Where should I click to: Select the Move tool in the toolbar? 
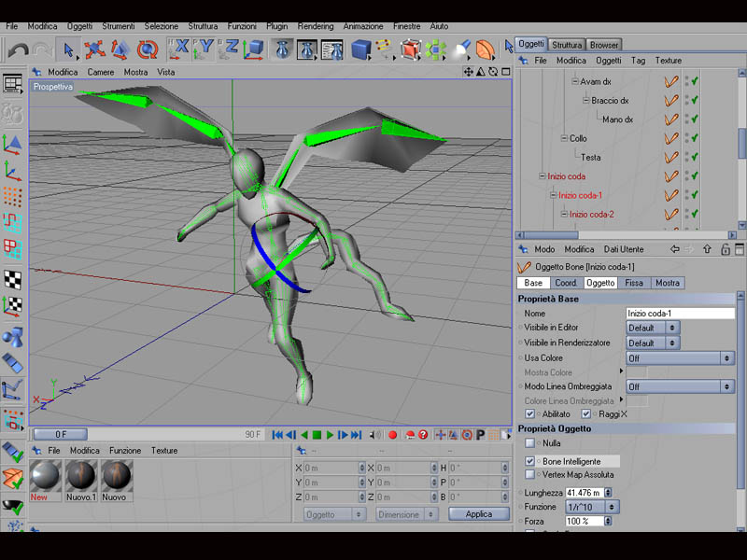[93, 49]
